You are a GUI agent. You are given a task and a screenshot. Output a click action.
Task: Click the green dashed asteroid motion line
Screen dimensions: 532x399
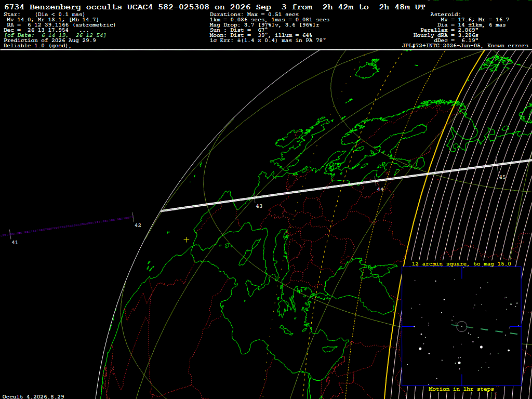point(485,329)
